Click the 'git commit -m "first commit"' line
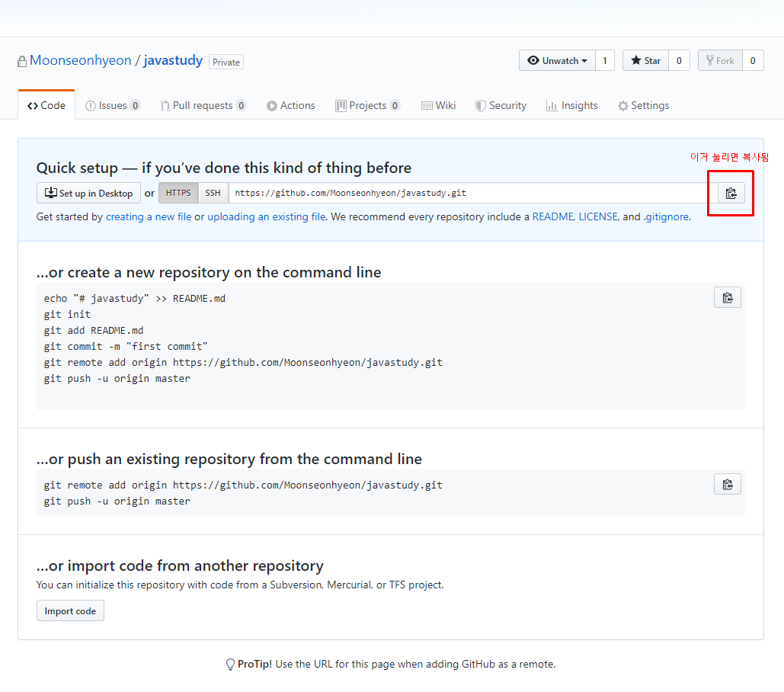 pos(126,347)
